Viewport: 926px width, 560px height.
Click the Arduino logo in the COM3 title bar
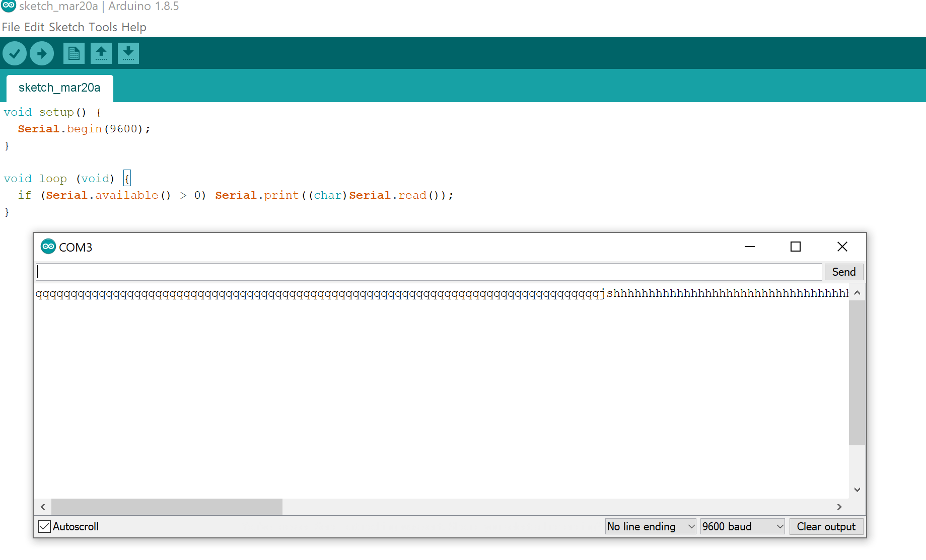pyautogui.click(x=48, y=247)
